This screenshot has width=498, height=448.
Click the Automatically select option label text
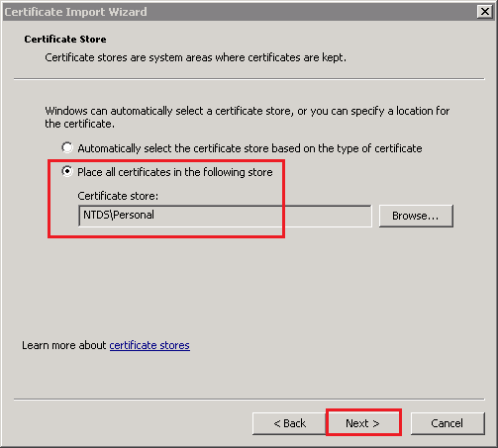click(x=249, y=148)
